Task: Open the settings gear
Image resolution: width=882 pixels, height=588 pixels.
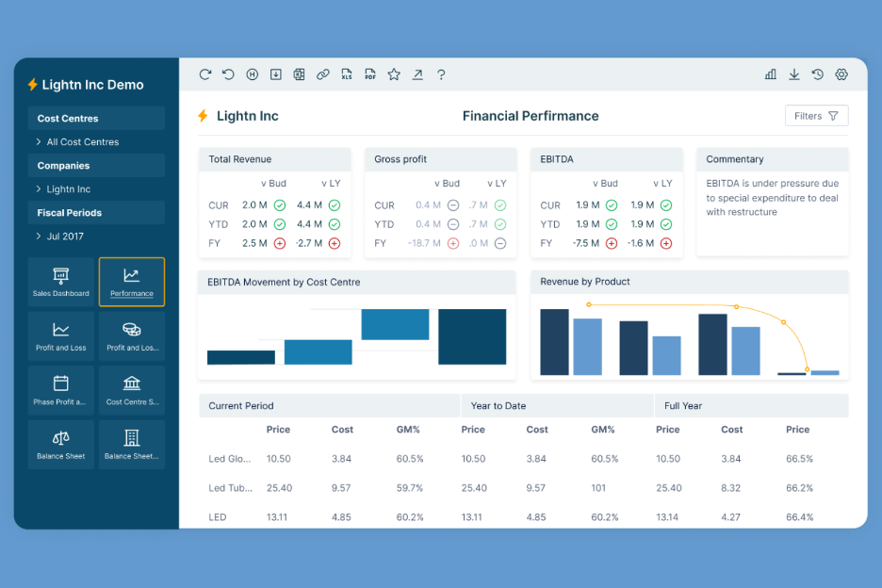Action: (x=841, y=73)
